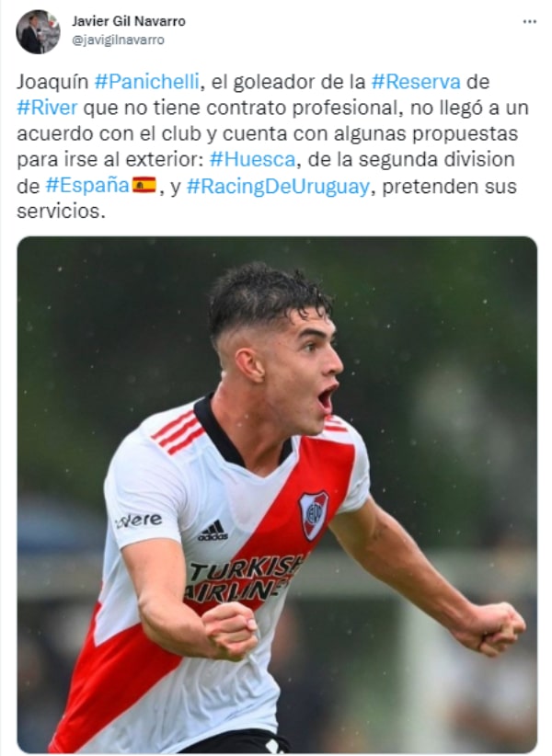Follow the #Reserva hashtag link
The width and height of the screenshot is (552, 756).
[x=416, y=82]
